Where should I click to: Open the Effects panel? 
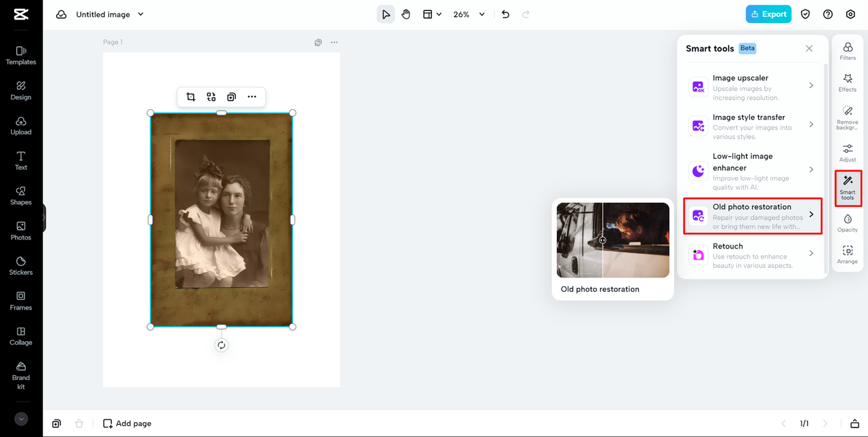(848, 83)
